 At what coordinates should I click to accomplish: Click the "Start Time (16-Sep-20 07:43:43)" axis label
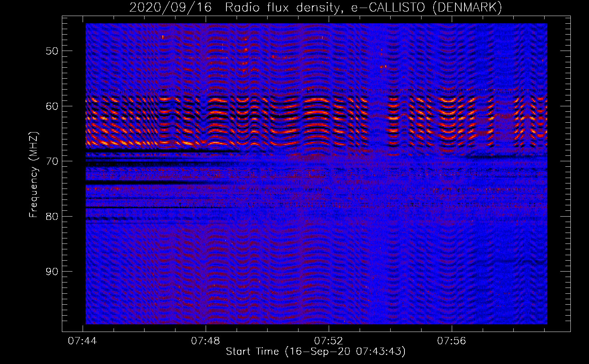(316, 352)
